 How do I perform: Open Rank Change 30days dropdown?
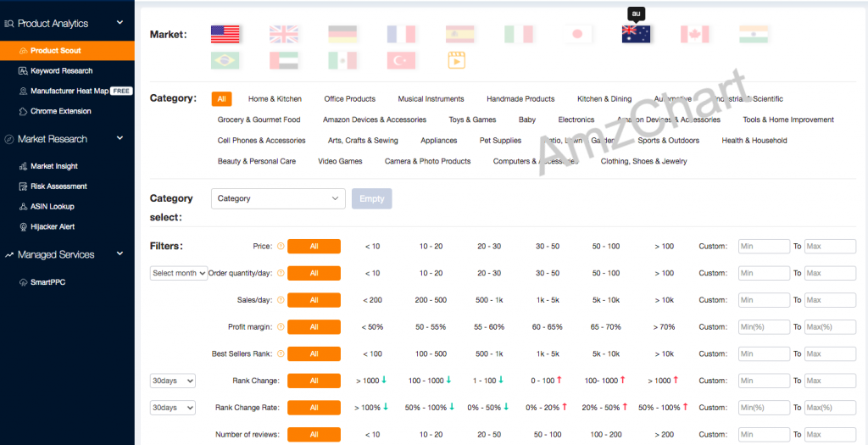pos(173,381)
